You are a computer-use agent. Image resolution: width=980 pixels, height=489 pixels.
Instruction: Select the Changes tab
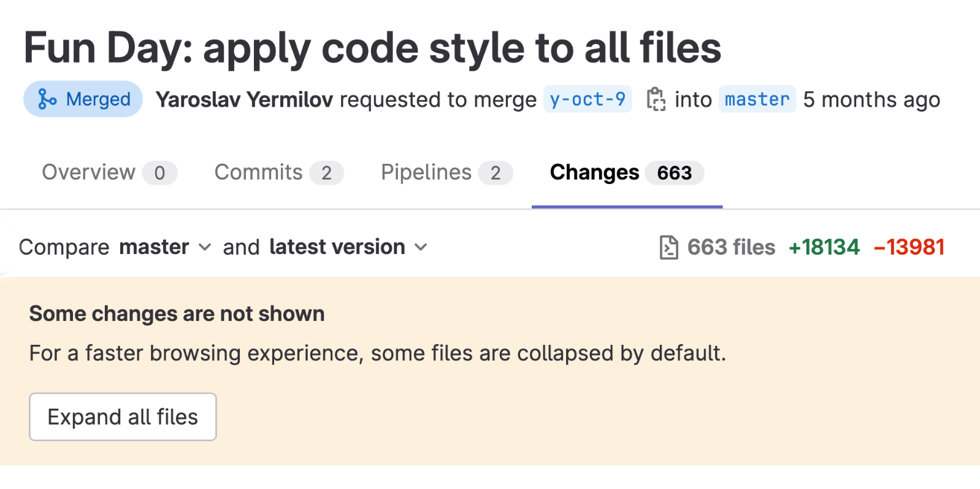(627, 173)
